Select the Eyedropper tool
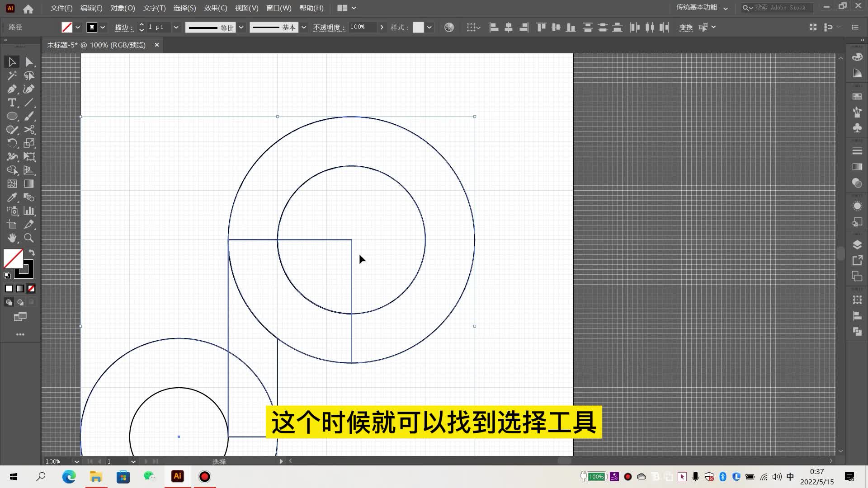The height and width of the screenshot is (488, 868). (x=12, y=197)
